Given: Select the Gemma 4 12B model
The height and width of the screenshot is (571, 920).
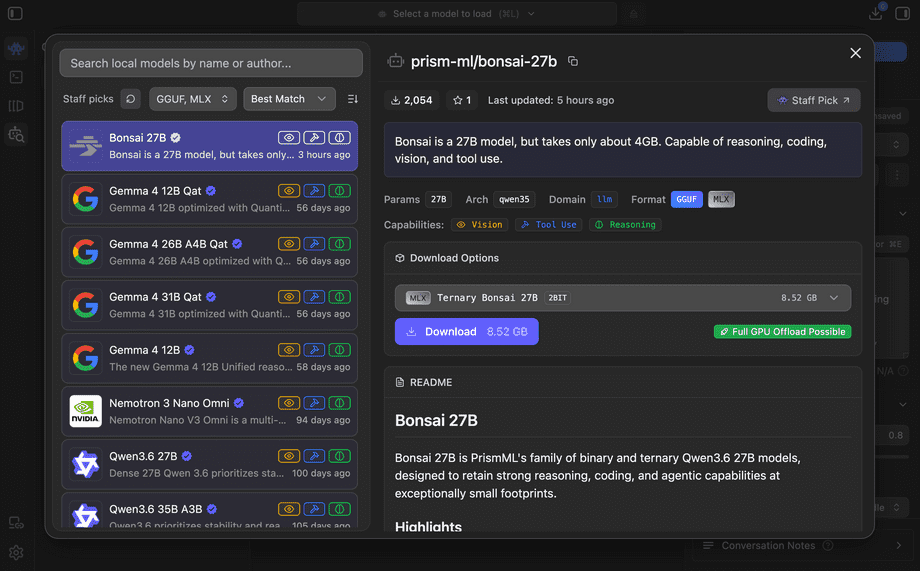Looking at the screenshot, I should click(x=209, y=359).
